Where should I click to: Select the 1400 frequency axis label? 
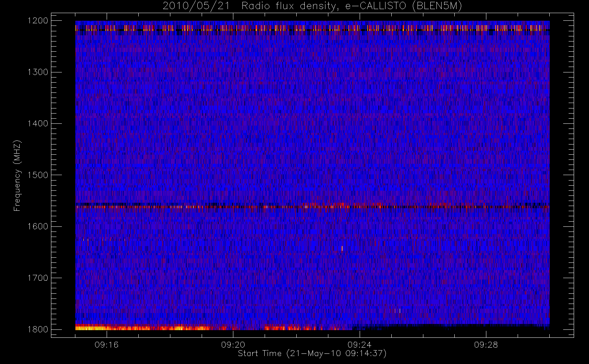pyautogui.click(x=38, y=123)
